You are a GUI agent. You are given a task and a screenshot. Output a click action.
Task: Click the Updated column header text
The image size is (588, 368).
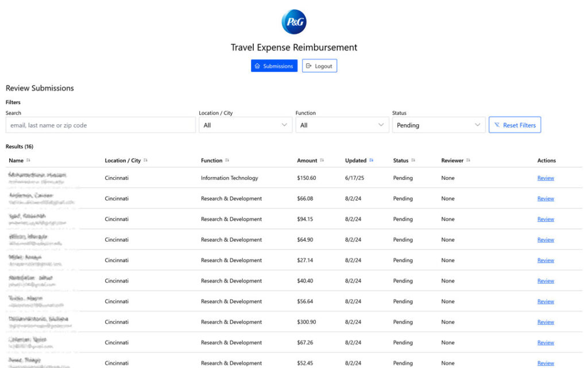(355, 160)
